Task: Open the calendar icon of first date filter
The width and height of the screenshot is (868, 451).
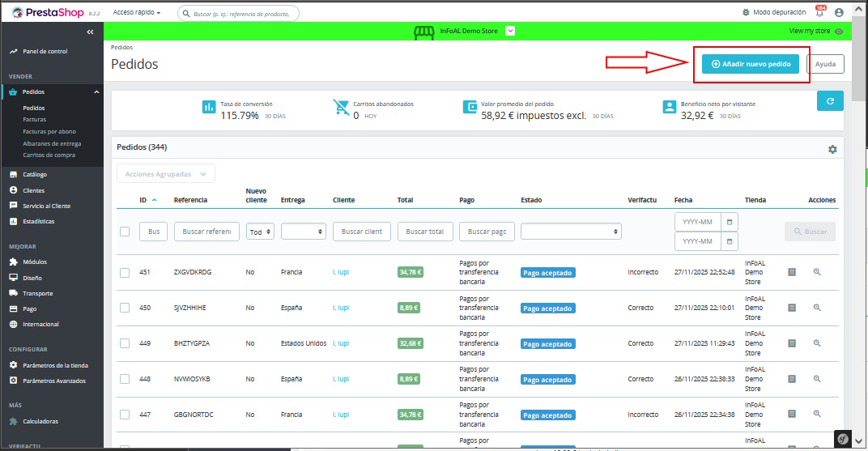Action: pos(730,222)
